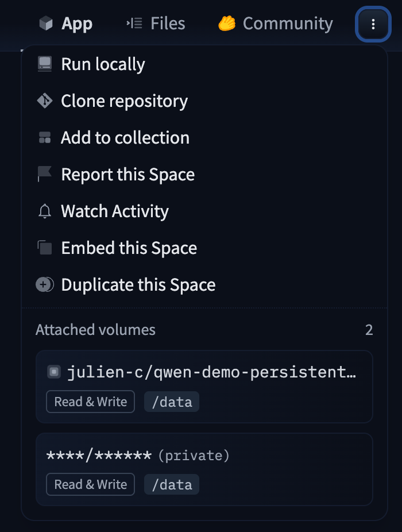
Task: Choose Clone repository menu entry
Action: point(125,101)
